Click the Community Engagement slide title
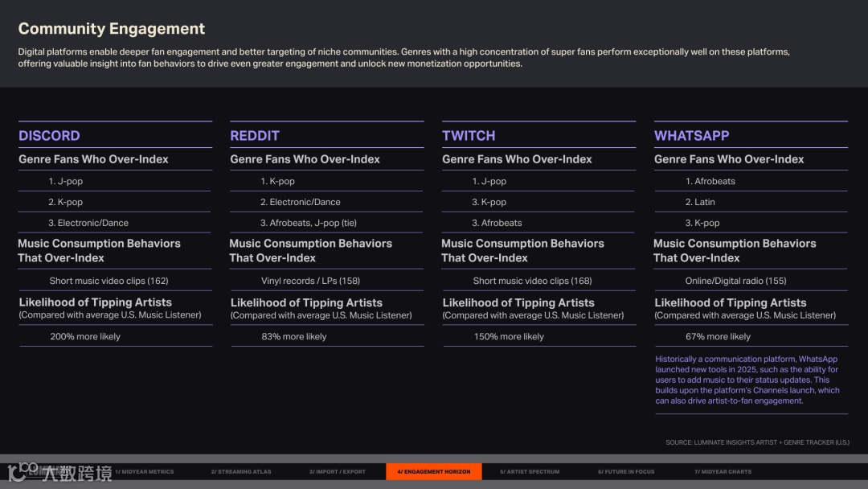The height and width of the screenshot is (489, 868). [x=112, y=29]
